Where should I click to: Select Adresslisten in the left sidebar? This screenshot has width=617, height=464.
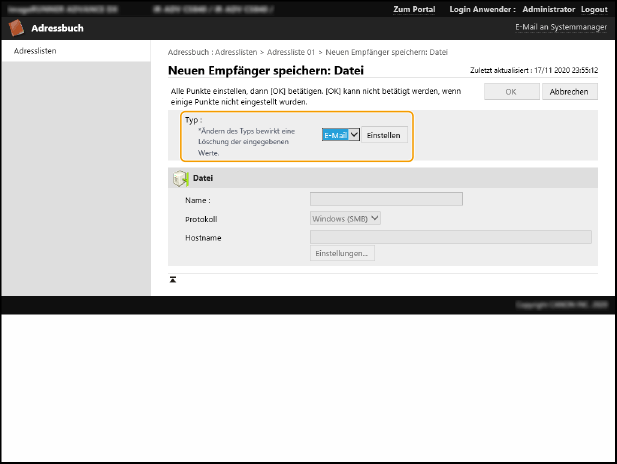pos(35,50)
